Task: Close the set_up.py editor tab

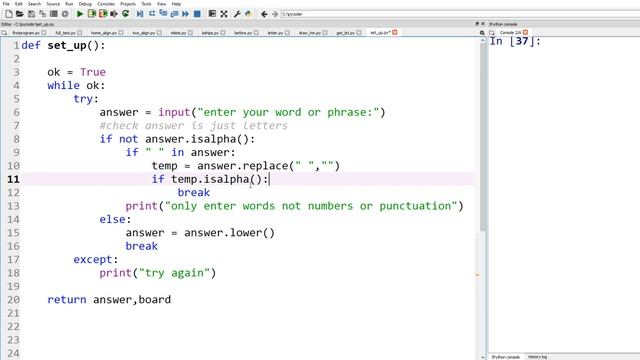Action: (x=395, y=32)
